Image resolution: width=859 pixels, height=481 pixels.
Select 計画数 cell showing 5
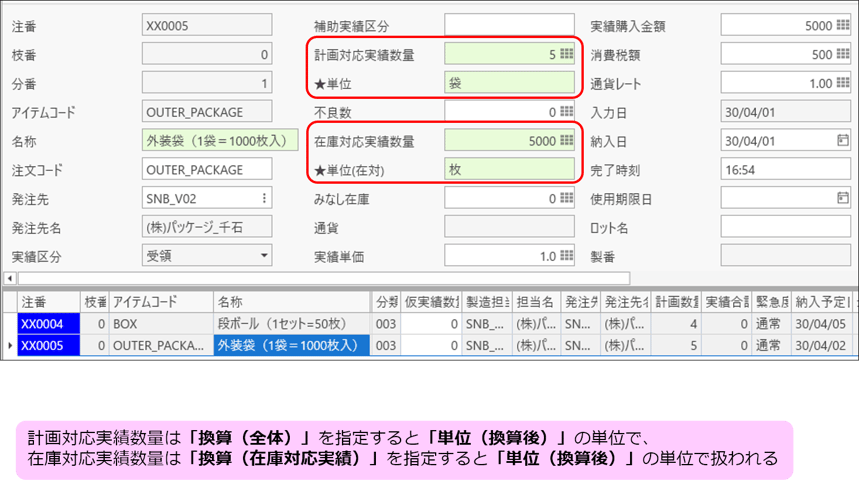(x=677, y=346)
